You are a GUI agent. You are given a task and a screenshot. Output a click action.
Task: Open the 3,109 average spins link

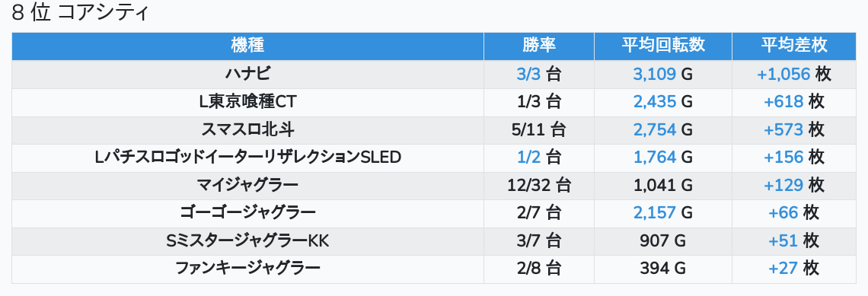[654, 74]
